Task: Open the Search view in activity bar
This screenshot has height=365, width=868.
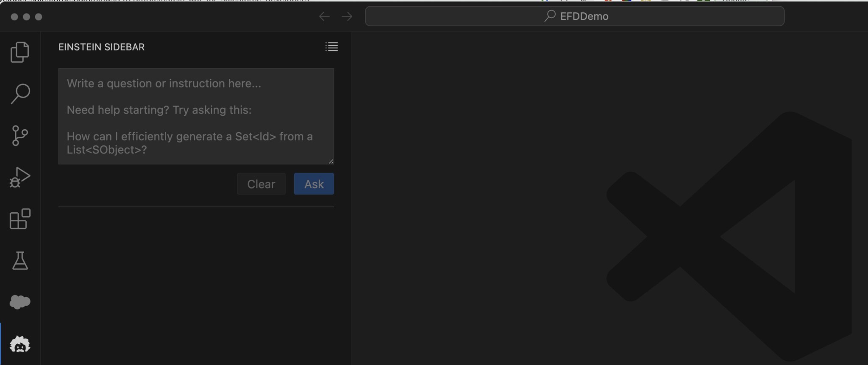Action: (x=20, y=94)
